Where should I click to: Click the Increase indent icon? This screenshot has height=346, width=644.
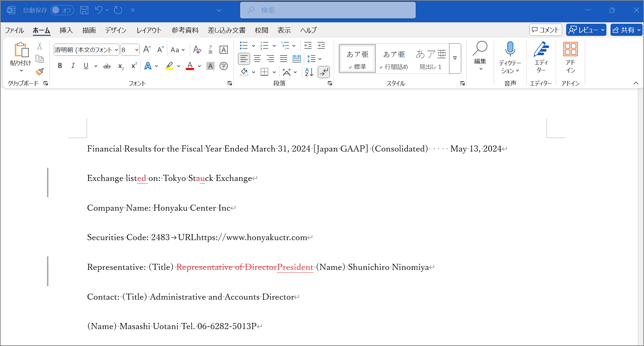click(x=321, y=45)
